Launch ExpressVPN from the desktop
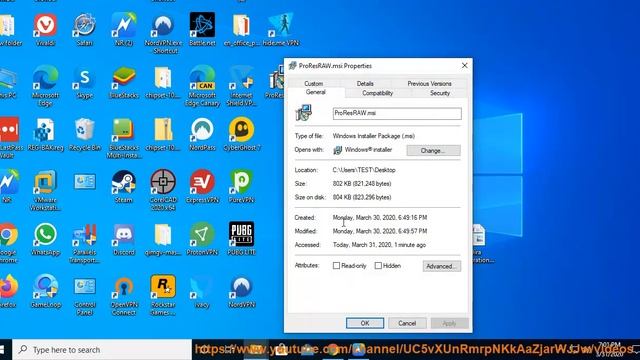The image size is (640, 360). click(x=202, y=187)
